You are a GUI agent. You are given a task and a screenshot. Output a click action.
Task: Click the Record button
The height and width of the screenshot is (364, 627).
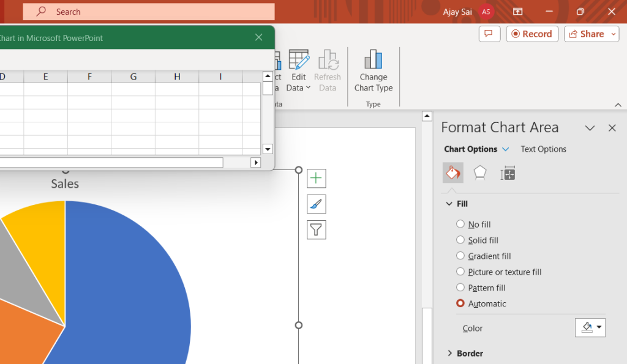[x=532, y=34]
